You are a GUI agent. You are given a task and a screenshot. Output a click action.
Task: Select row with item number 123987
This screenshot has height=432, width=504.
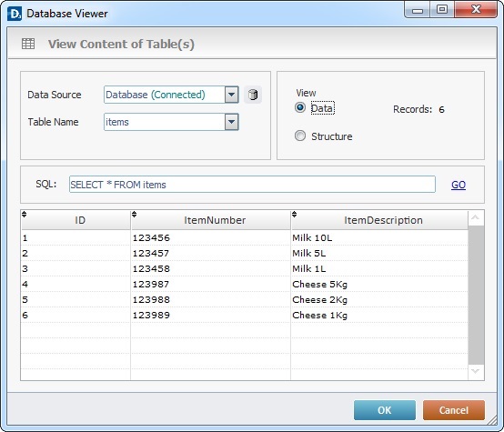point(245,284)
